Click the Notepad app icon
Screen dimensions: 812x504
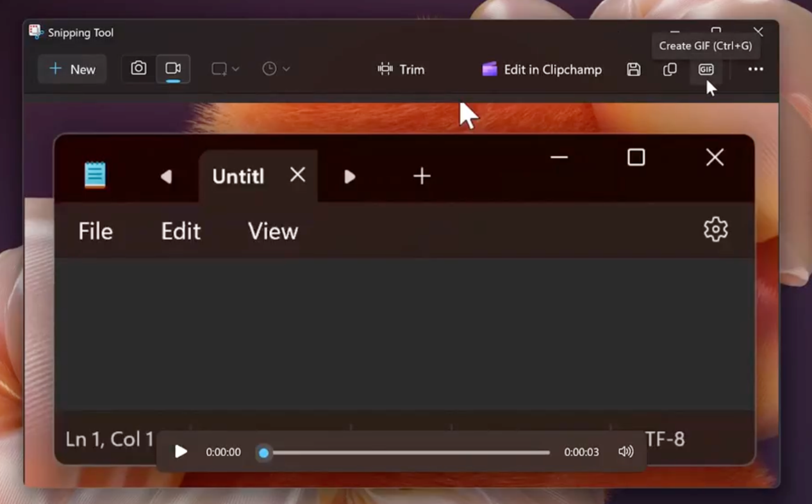(x=95, y=175)
